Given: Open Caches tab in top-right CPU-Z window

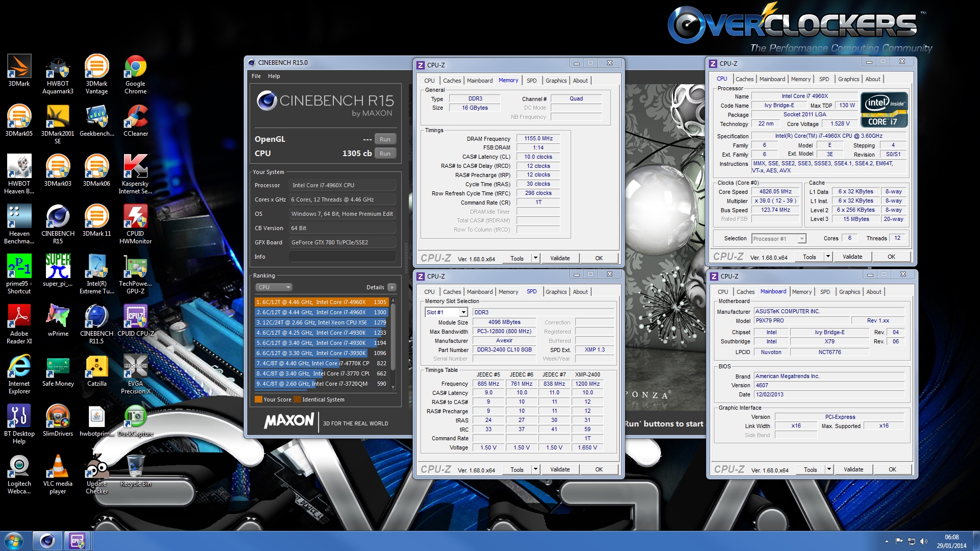Looking at the screenshot, I should pyautogui.click(x=744, y=79).
